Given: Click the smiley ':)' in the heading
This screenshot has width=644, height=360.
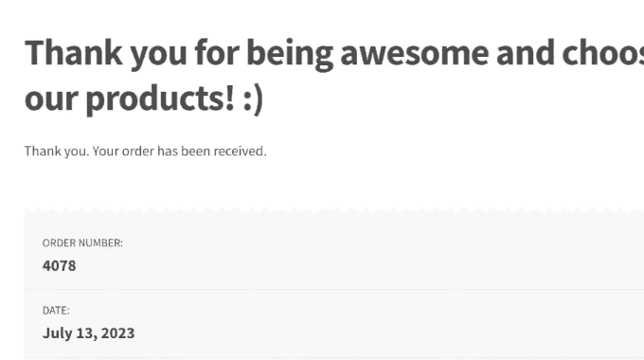Looking at the screenshot, I should pos(253,99).
